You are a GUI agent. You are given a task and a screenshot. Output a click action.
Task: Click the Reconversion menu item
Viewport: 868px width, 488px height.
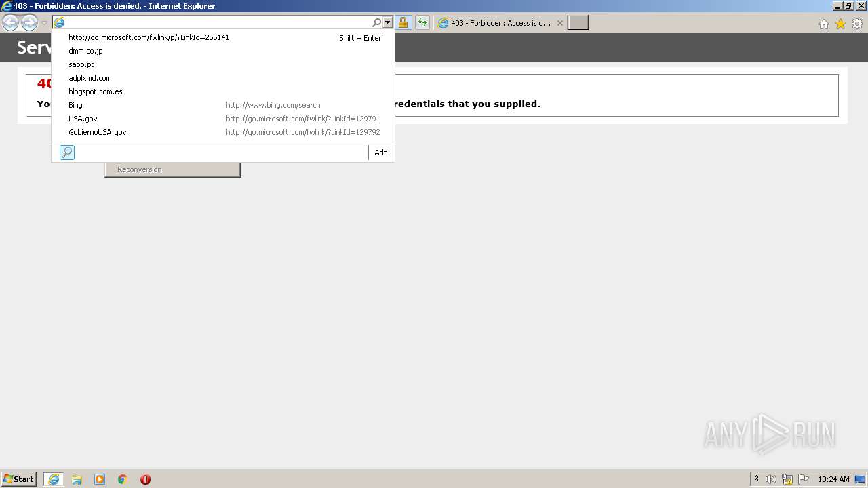[x=172, y=169]
